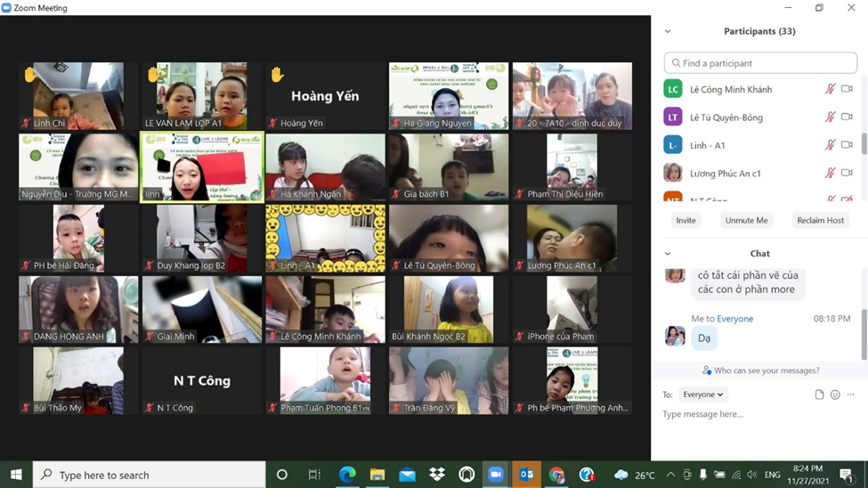Click Lương Phúc An c1's camera icon
The height and width of the screenshot is (488, 868).
click(847, 173)
